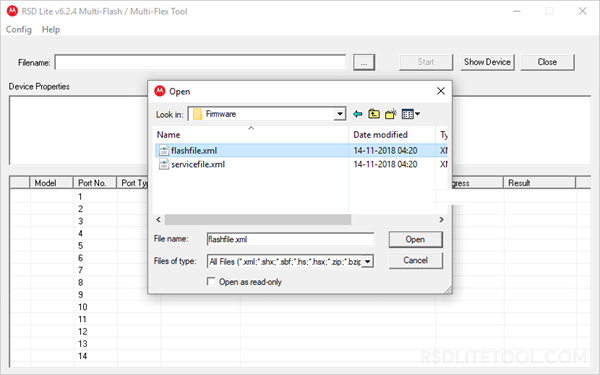Sort files by Name column header
Image resolution: width=600 pixels, height=375 pixels.
[251, 135]
